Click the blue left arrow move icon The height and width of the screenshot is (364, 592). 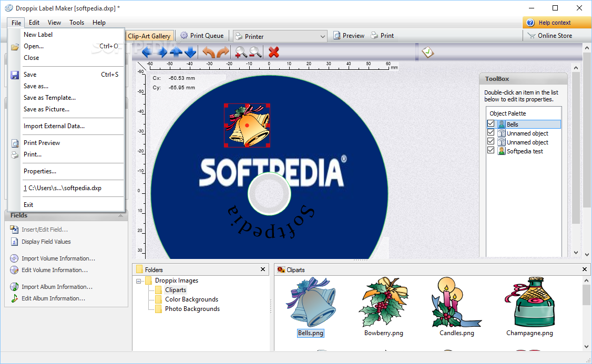[x=147, y=52]
